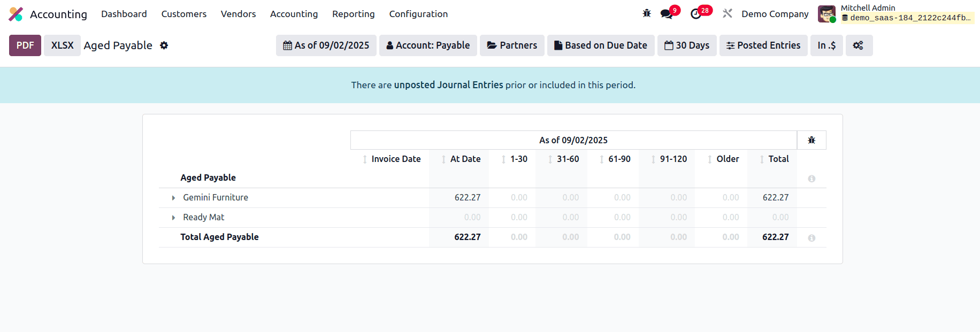Image resolution: width=980 pixels, height=332 pixels.
Task: Click the demo_saas database name in top bar
Action: tap(908, 18)
